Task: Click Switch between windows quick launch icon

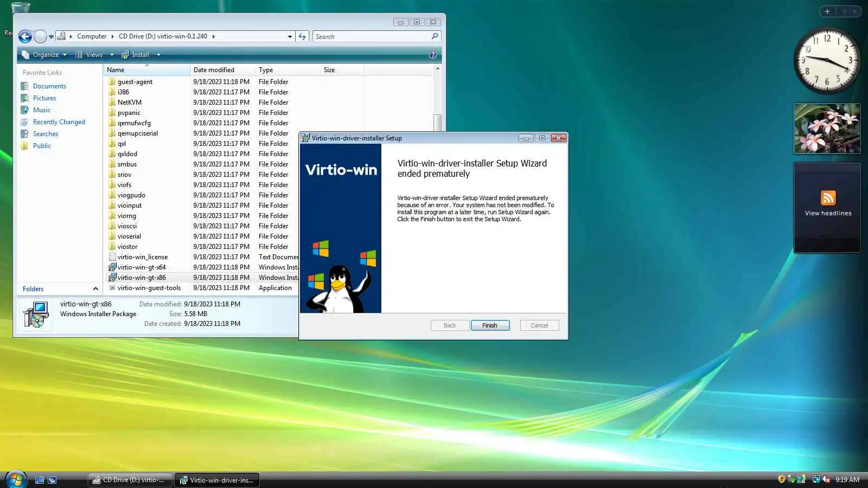Action: click(x=52, y=480)
